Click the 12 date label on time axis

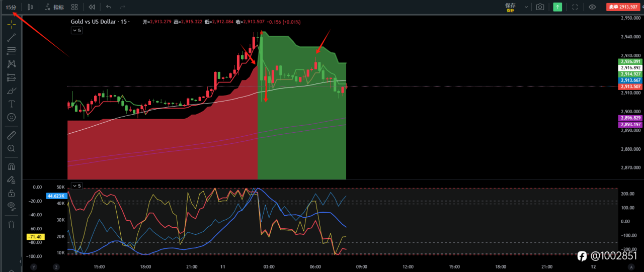(593, 267)
